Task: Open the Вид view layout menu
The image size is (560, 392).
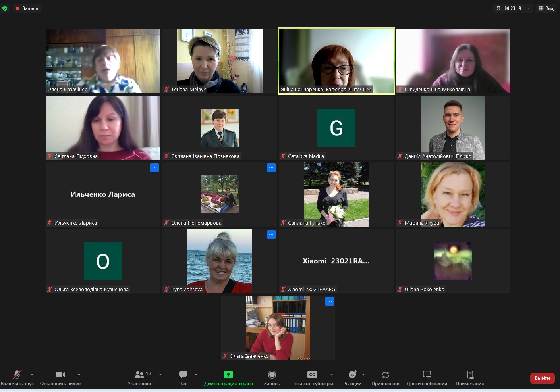Action: click(546, 8)
